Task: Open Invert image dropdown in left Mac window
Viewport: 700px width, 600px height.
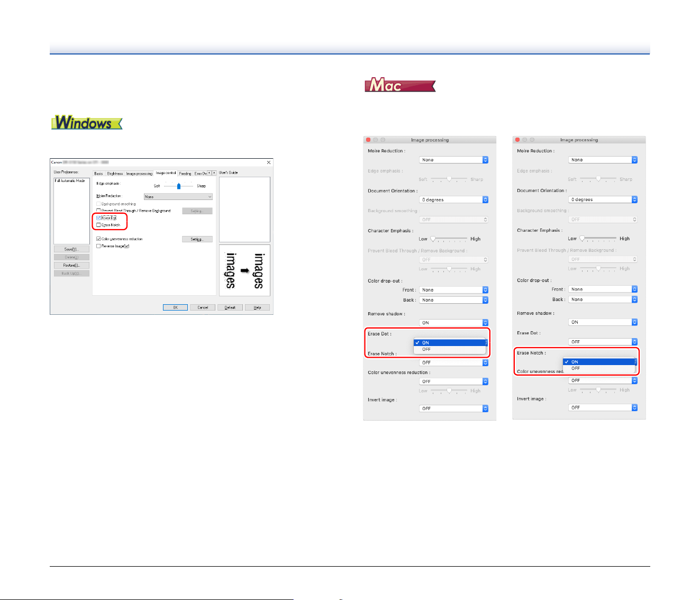Action: tap(454, 408)
